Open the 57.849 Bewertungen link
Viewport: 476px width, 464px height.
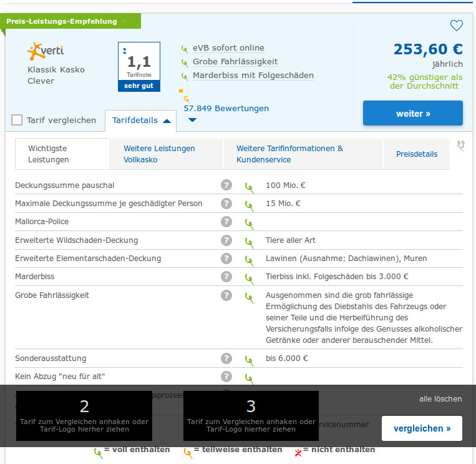pos(226,109)
